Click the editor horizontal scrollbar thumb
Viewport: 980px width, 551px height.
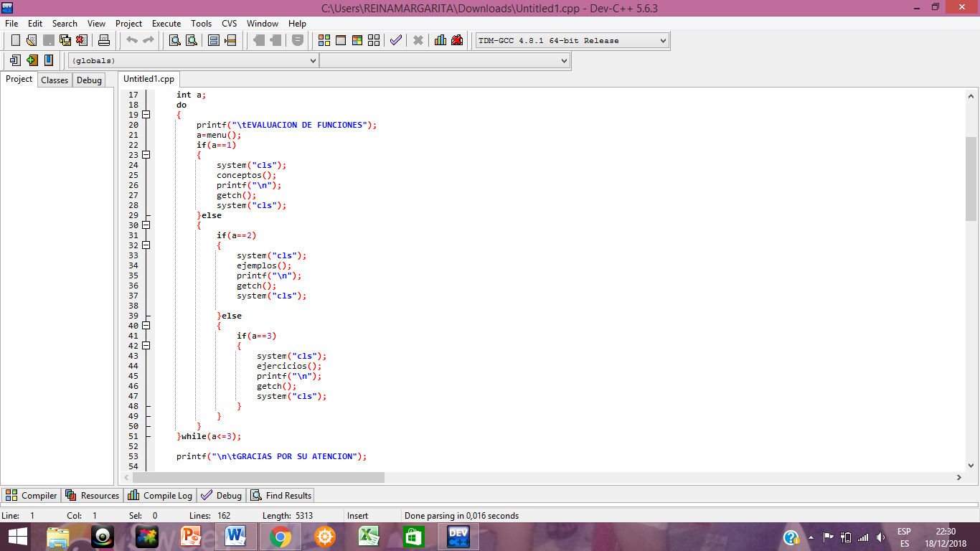point(258,477)
